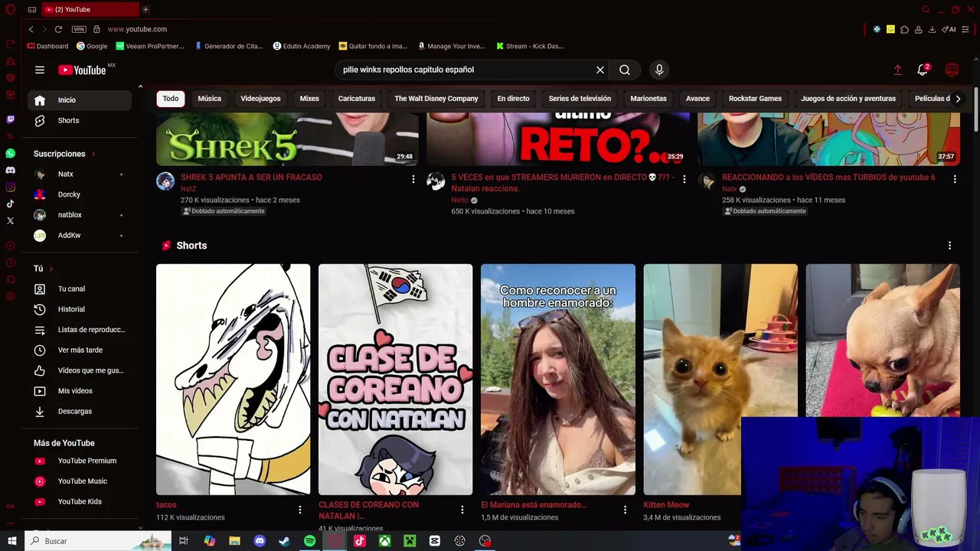This screenshot has height=551, width=980.
Task: Open the Edutin Academy bookmark
Action: 302,46
